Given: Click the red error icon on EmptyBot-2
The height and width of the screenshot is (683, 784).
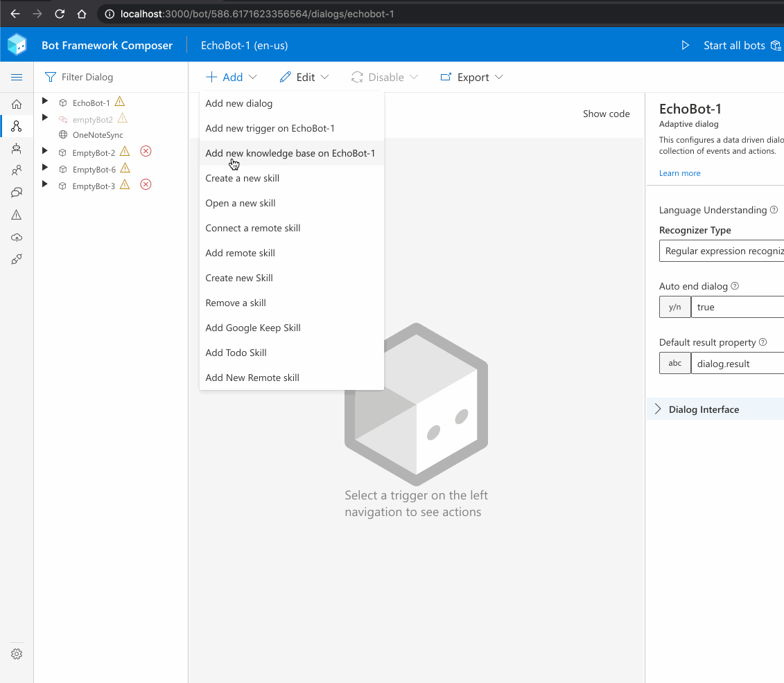Looking at the screenshot, I should point(146,151).
